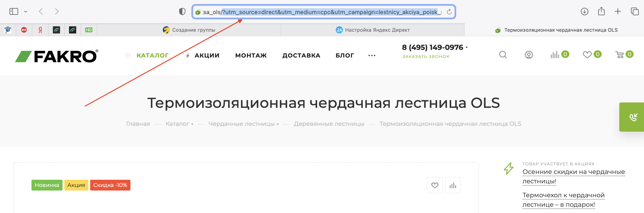This screenshot has width=644, height=213.
Task: Open the sidebar options dropdown chevron
Action: click(x=25, y=11)
